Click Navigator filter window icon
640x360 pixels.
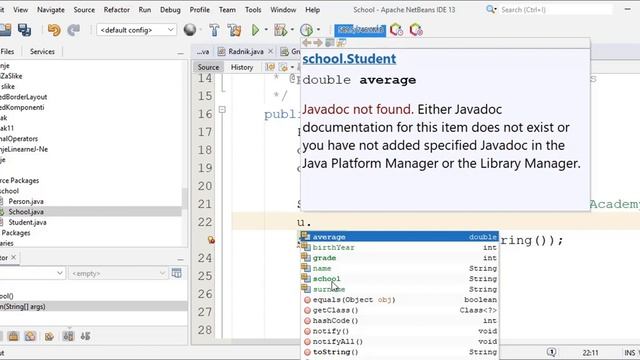(x=176, y=273)
